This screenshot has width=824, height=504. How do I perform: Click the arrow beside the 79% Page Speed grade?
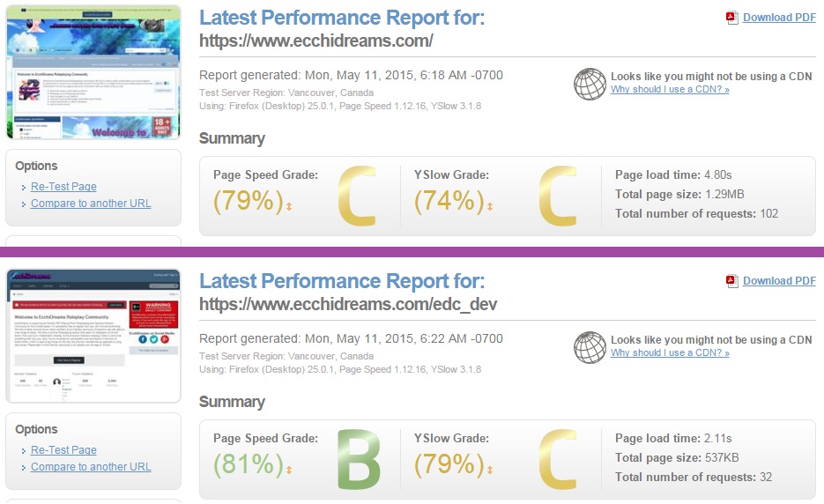(288, 207)
